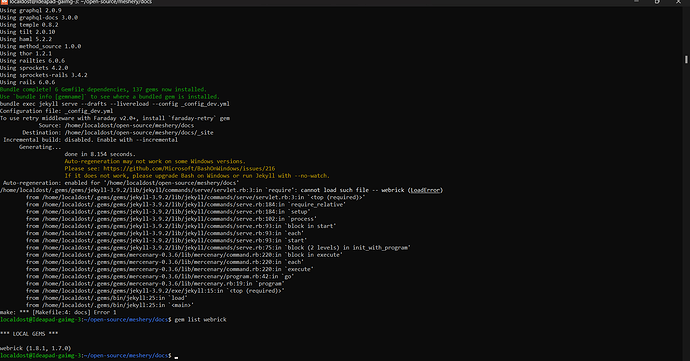This screenshot has width=690, height=361.
Task: Click the 'Auto-regeneration may not work' warning line
Action: point(155,162)
